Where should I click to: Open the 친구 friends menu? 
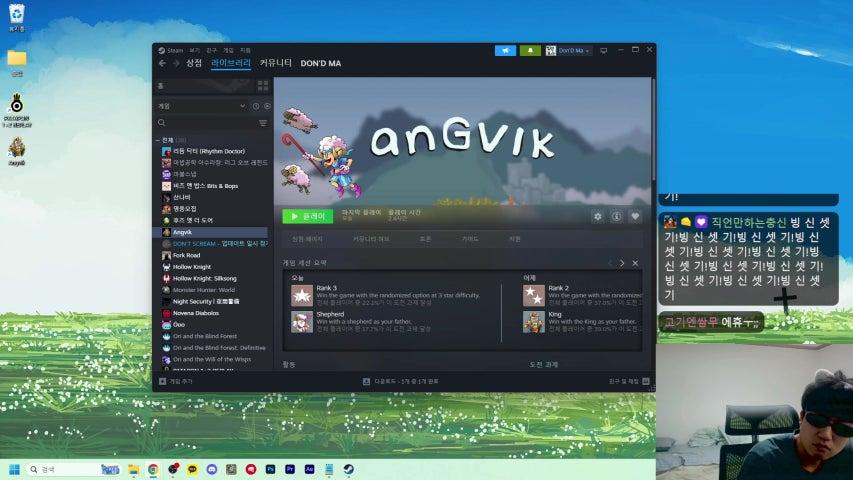point(211,51)
